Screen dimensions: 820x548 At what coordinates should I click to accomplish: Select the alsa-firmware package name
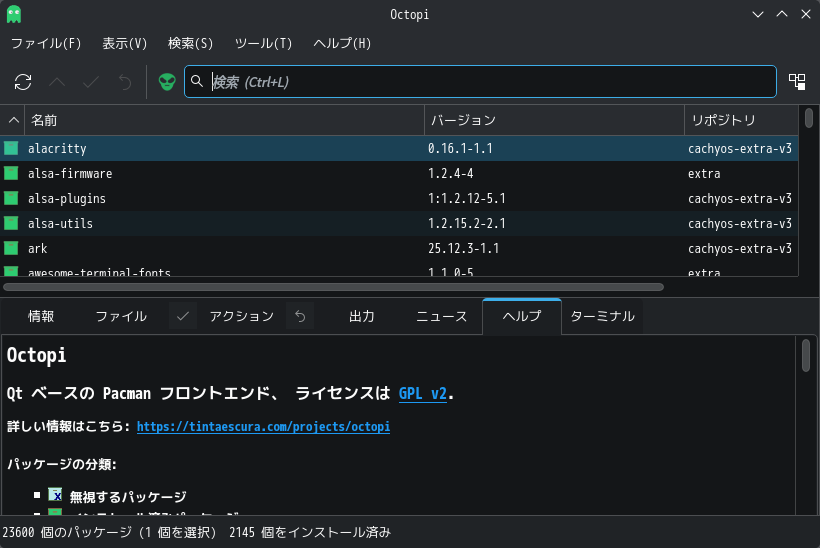coord(70,173)
